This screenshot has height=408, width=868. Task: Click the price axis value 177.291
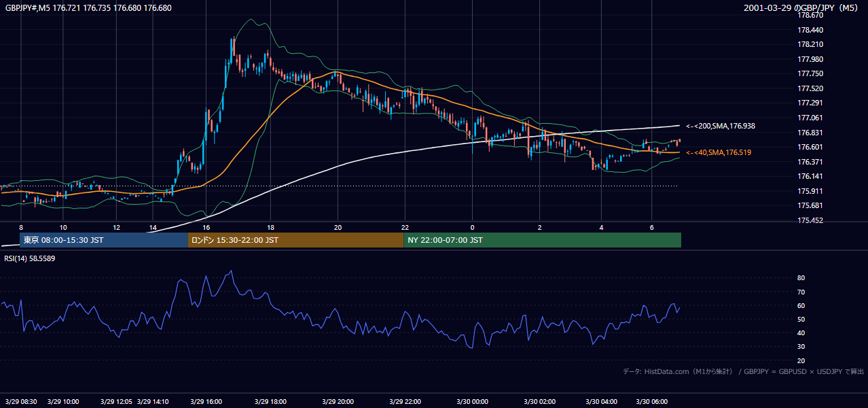810,103
